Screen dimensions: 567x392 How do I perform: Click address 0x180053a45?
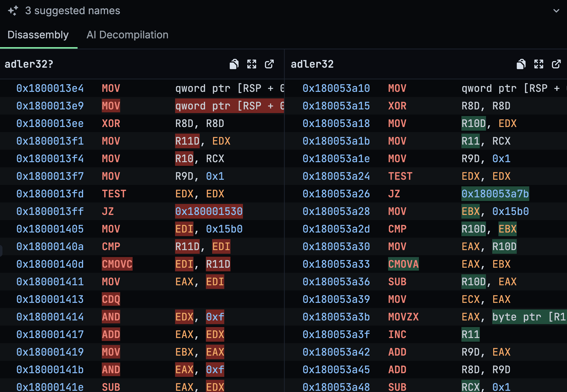336,370
